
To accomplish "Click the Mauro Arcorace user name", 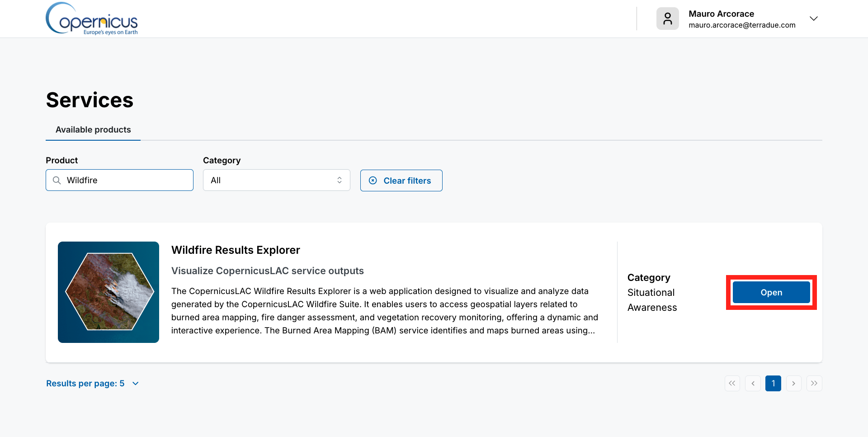I will coord(721,14).
